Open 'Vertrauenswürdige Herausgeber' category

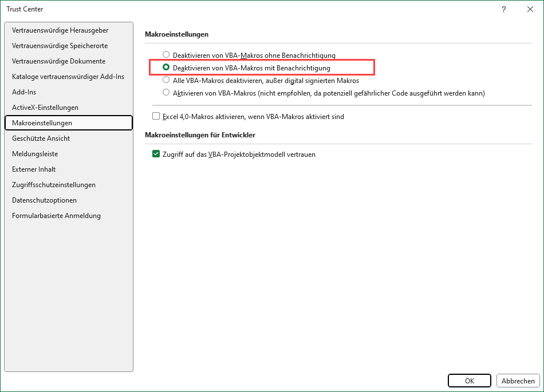tap(60, 30)
